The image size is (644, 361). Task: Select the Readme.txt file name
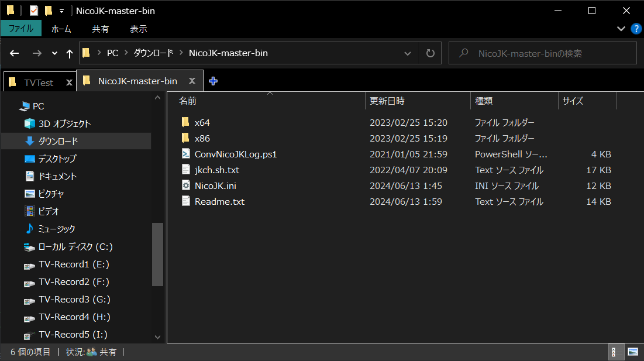pos(219,202)
